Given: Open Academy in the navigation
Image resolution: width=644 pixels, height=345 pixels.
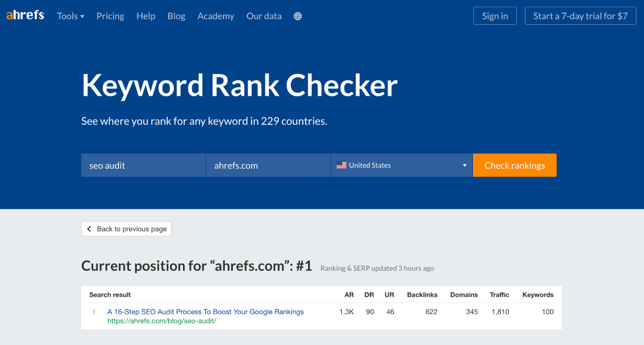Looking at the screenshot, I should [x=216, y=16].
